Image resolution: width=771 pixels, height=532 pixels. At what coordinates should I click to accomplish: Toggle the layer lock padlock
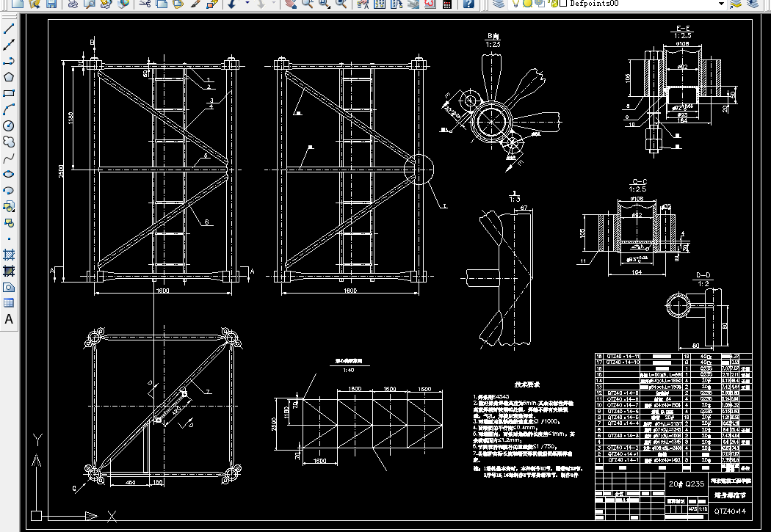point(554,4)
